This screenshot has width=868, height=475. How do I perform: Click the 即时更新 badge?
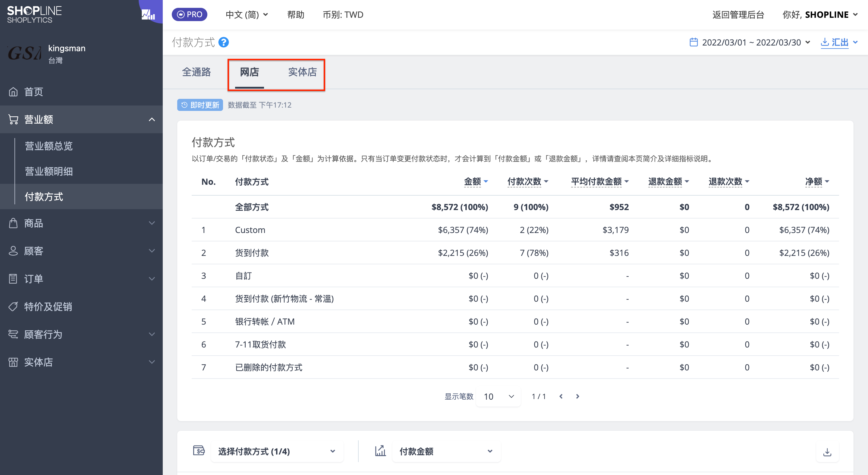(x=200, y=105)
